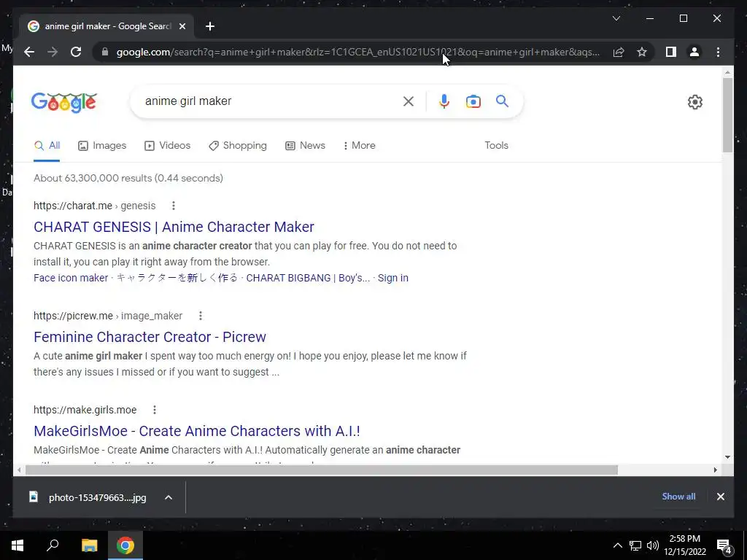Click the picrew.me URL breadcrumb

[108, 316]
